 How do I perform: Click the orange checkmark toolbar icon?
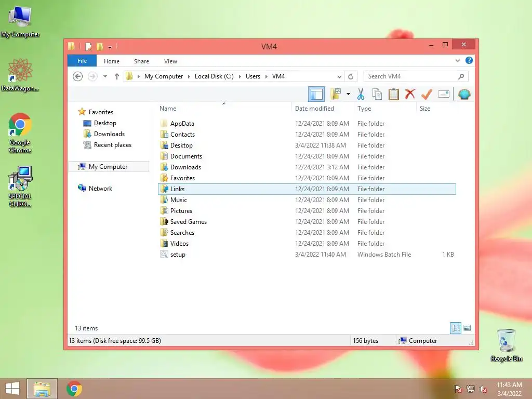[x=427, y=94]
